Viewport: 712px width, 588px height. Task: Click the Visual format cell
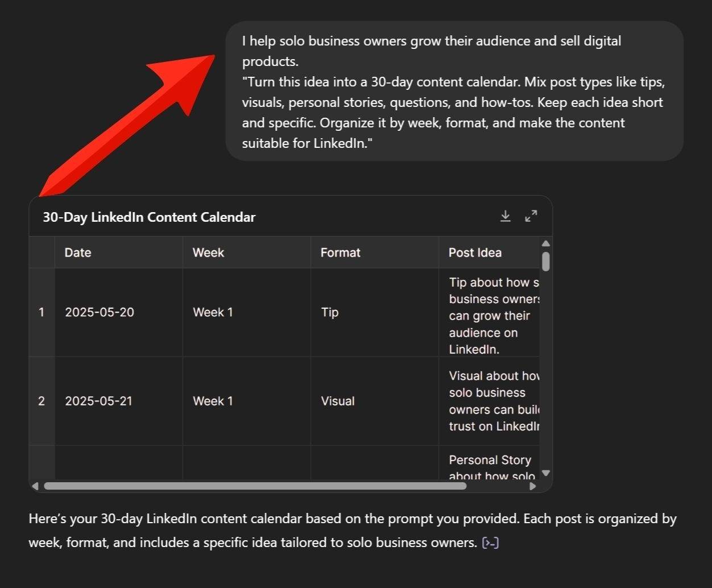pyautogui.click(x=375, y=401)
